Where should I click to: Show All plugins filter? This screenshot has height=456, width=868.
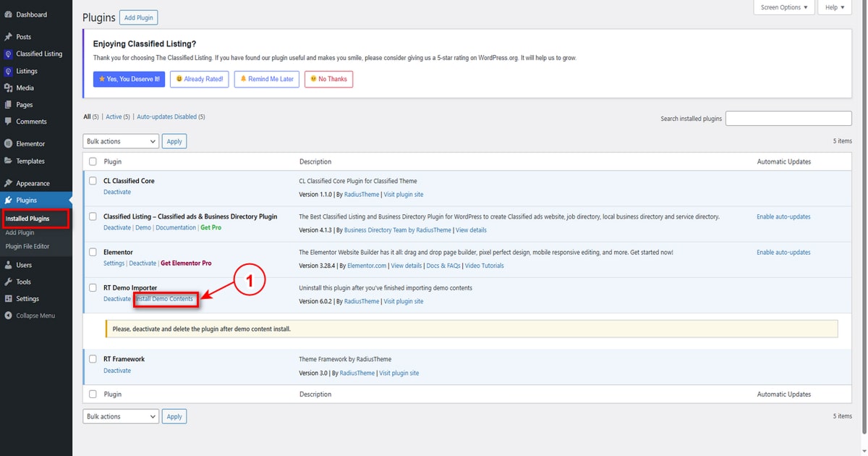tap(87, 117)
